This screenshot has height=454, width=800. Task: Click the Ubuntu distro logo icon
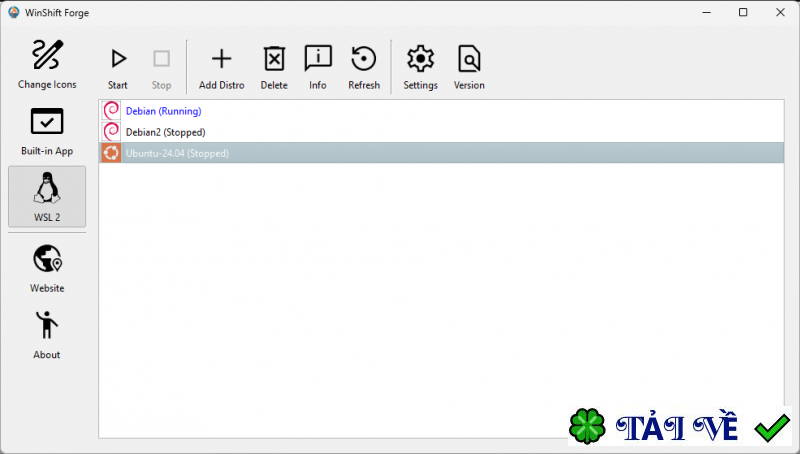pos(111,153)
